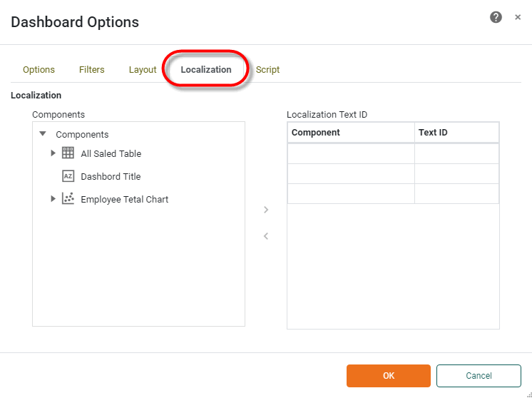The width and height of the screenshot is (532, 398).
Task: Open the Filters tab
Action: click(x=91, y=70)
